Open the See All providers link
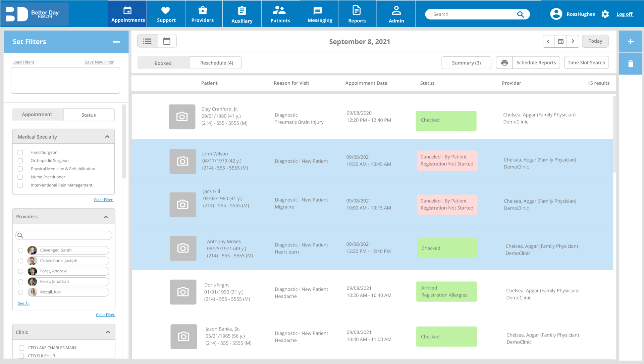 pos(24,304)
